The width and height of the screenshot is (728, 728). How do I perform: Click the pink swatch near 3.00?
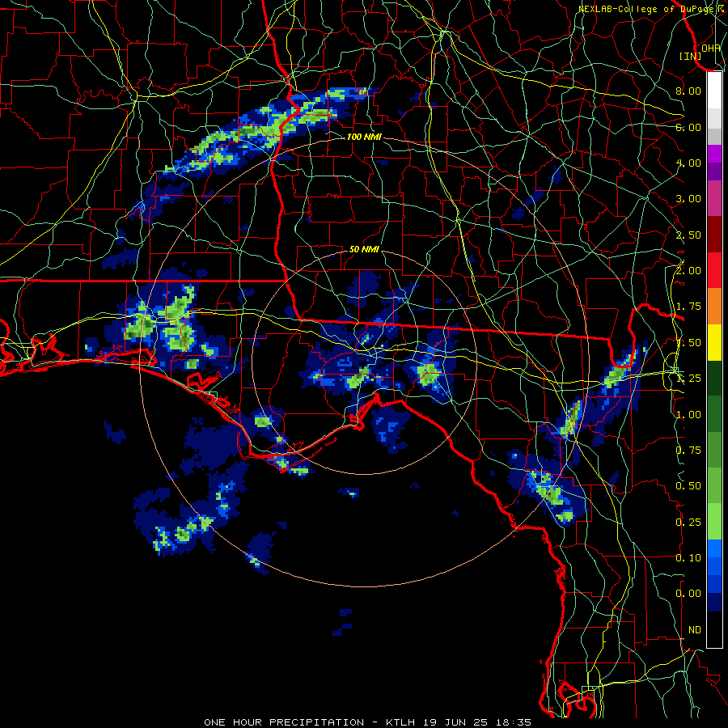point(714,198)
